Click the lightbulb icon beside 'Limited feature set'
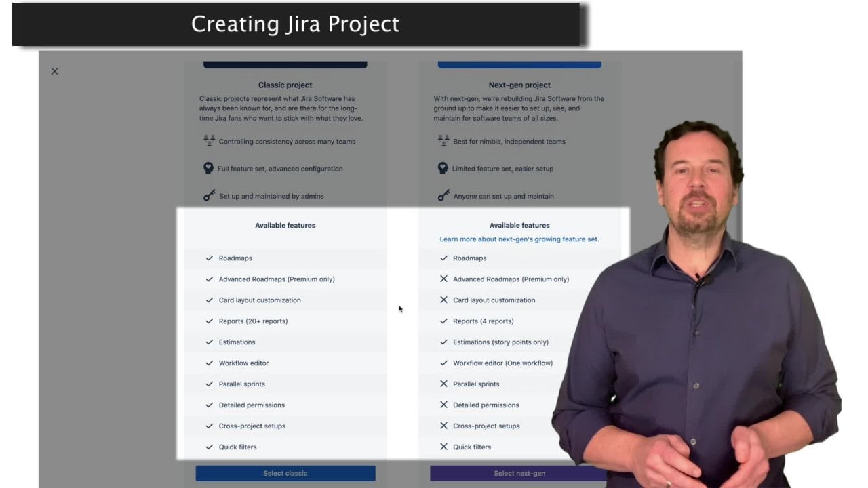 443,168
